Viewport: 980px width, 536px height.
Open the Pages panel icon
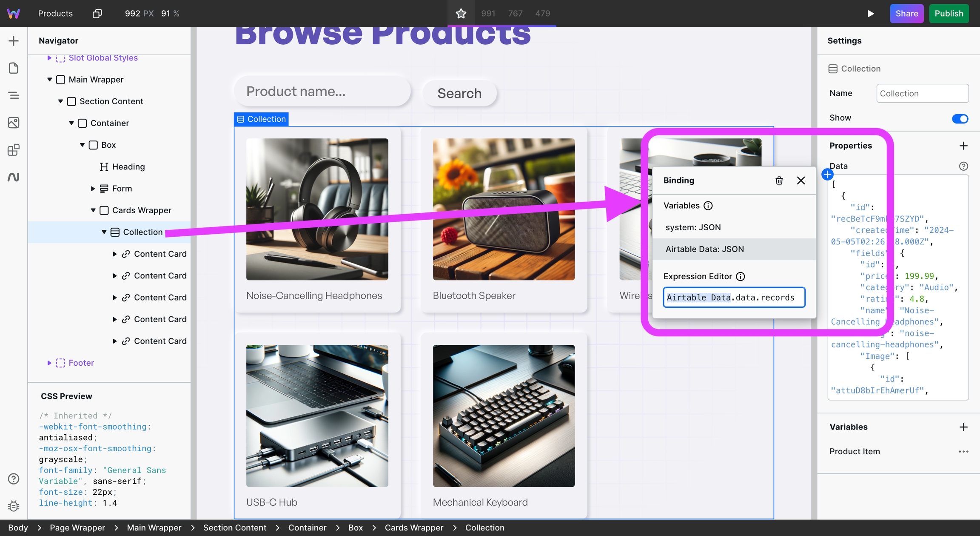tap(14, 68)
